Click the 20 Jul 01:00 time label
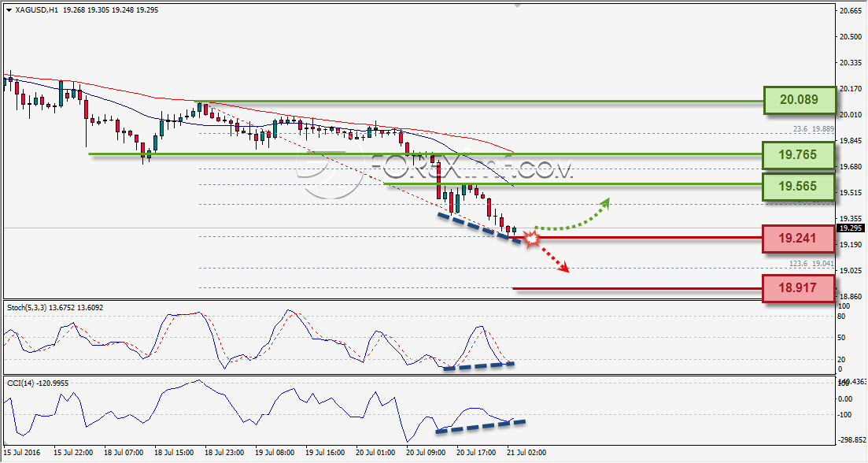Viewport: 868px width, 463px height. click(375, 453)
